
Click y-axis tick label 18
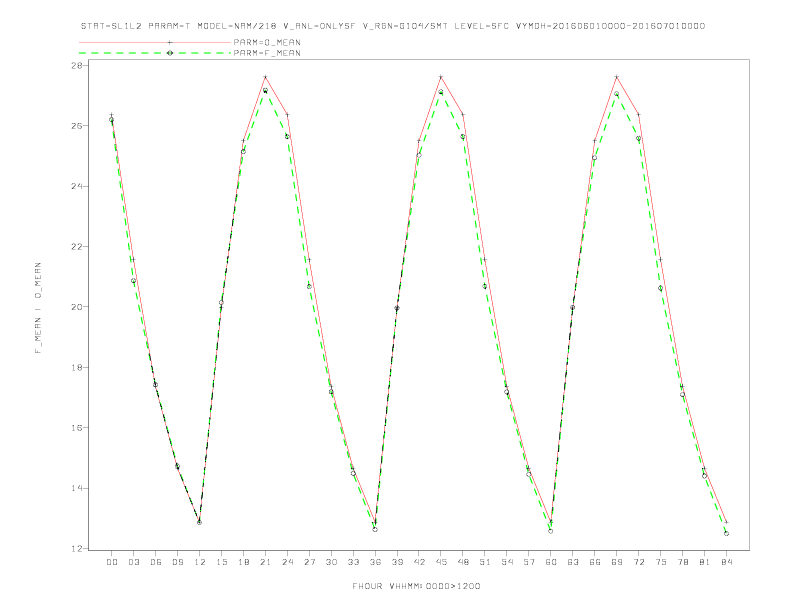79,368
